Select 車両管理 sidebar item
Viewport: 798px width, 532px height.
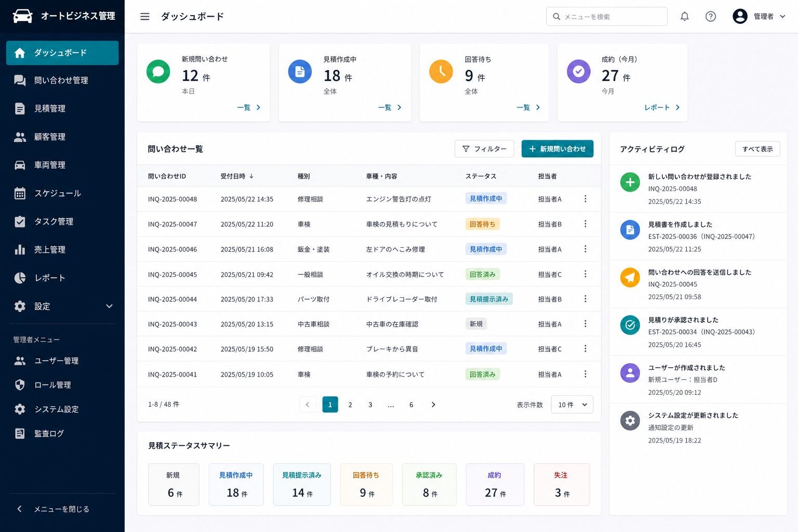click(x=62, y=165)
